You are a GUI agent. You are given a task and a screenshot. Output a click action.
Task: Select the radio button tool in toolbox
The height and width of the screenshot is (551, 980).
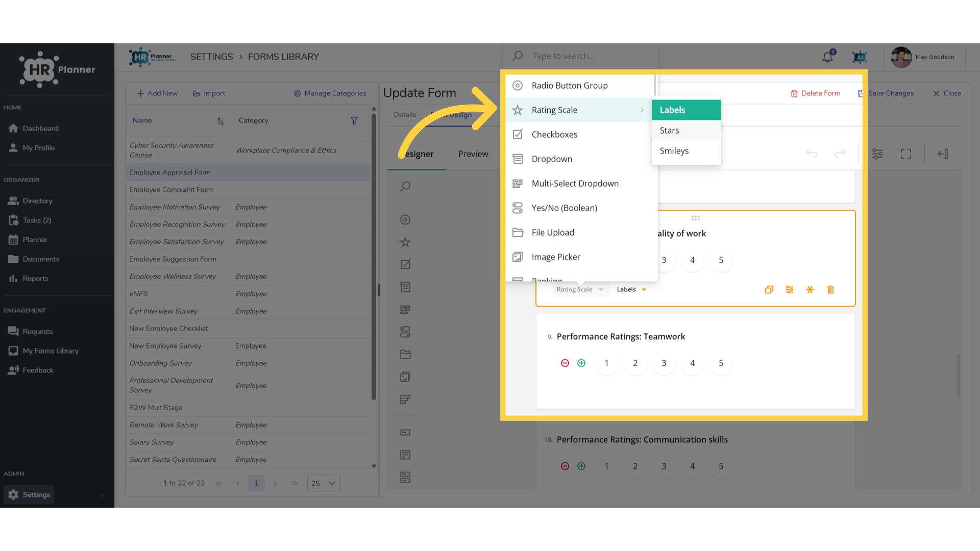[405, 220]
